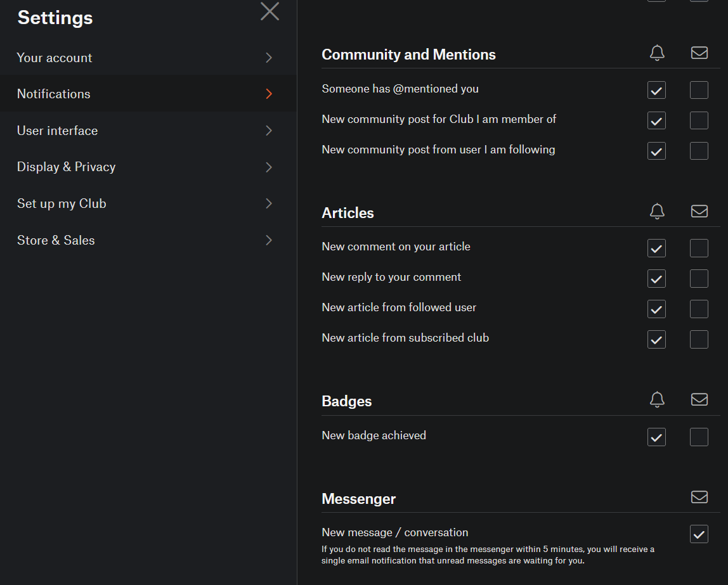This screenshot has height=585, width=728.
Task: Click the bell icon in Badges header
Action: click(657, 400)
